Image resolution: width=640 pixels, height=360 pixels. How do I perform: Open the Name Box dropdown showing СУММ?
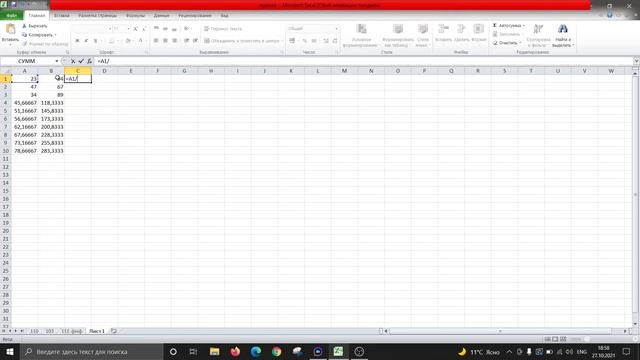57,61
